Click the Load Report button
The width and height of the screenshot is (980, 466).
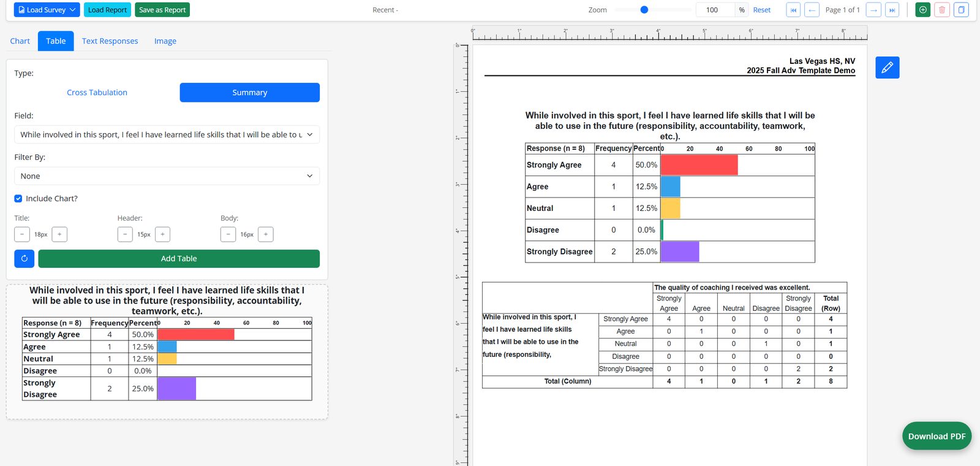coord(107,10)
